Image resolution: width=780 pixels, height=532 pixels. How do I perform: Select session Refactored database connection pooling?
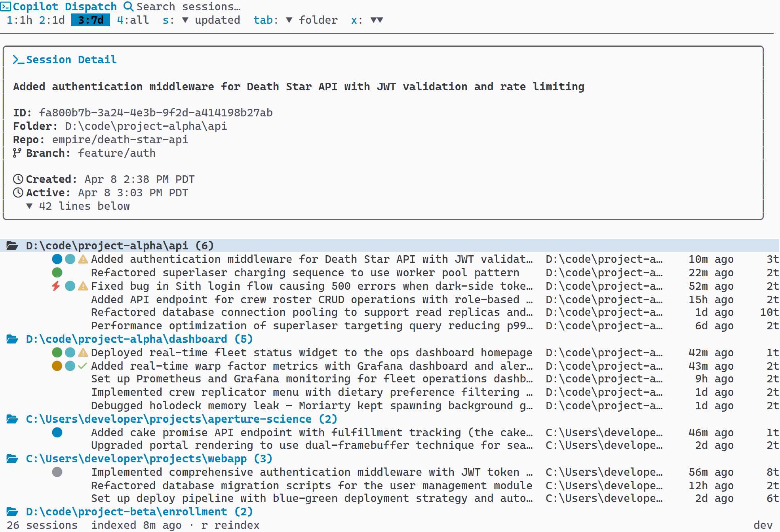point(390,312)
